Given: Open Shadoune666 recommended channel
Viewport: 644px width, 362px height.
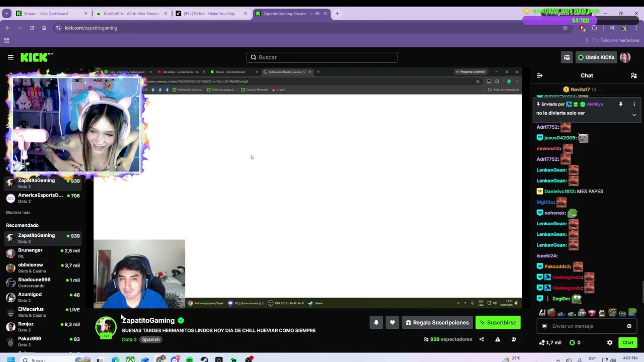Looking at the screenshot, I should point(43,283).
